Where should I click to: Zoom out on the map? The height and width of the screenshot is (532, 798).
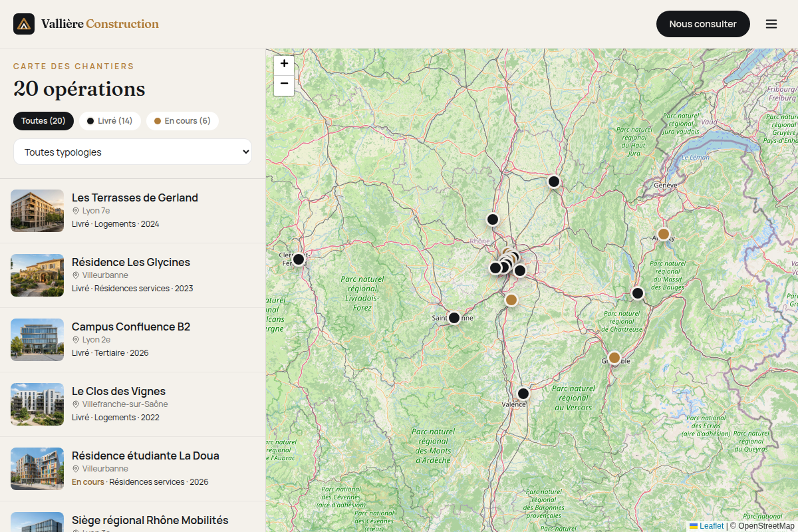(x=284, y=85)
